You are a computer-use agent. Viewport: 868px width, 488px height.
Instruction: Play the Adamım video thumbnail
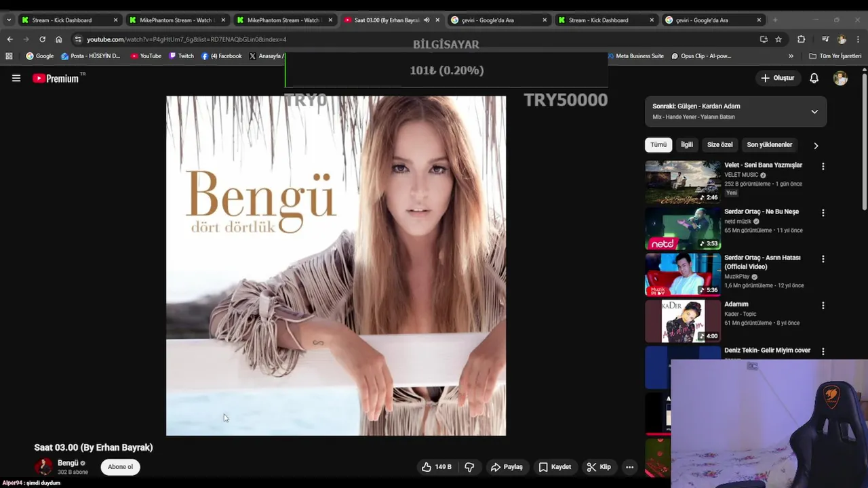pos(683,321)
